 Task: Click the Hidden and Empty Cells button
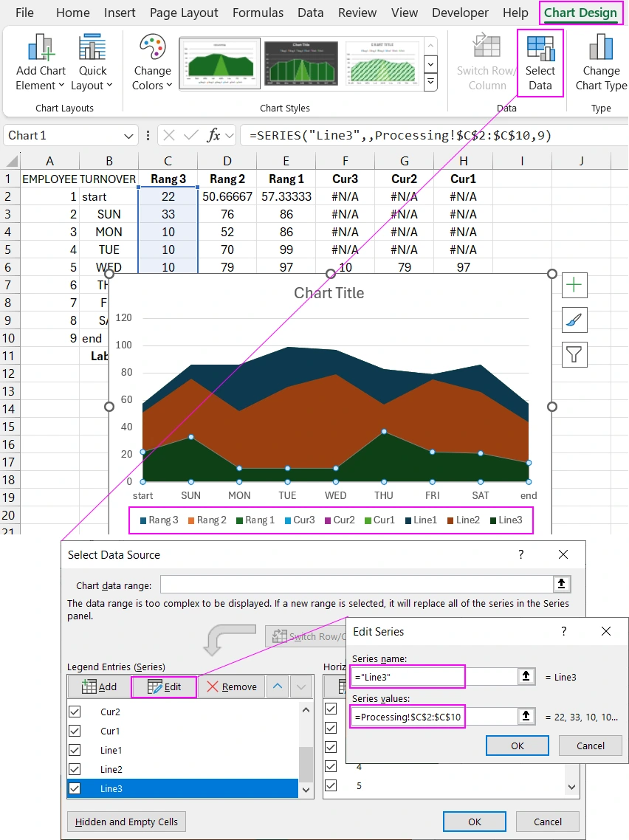[x=126, y=822]
